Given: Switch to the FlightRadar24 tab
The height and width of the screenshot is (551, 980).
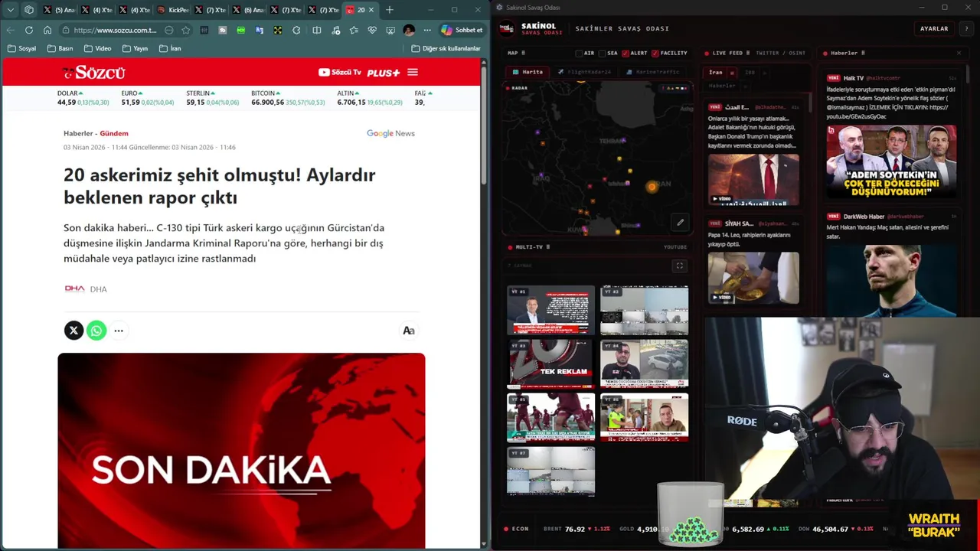Looking at the screenshot, I should coord(584,72).
